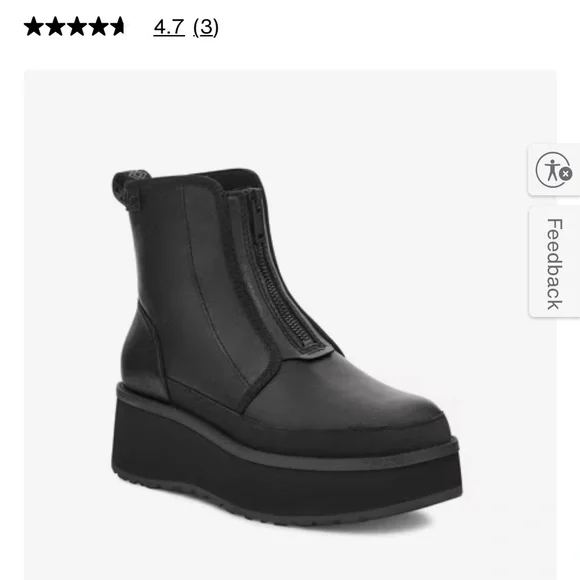This screenshot has width=580, height=580.
Task: Select the fourth rating star
Action: [98, 27]
